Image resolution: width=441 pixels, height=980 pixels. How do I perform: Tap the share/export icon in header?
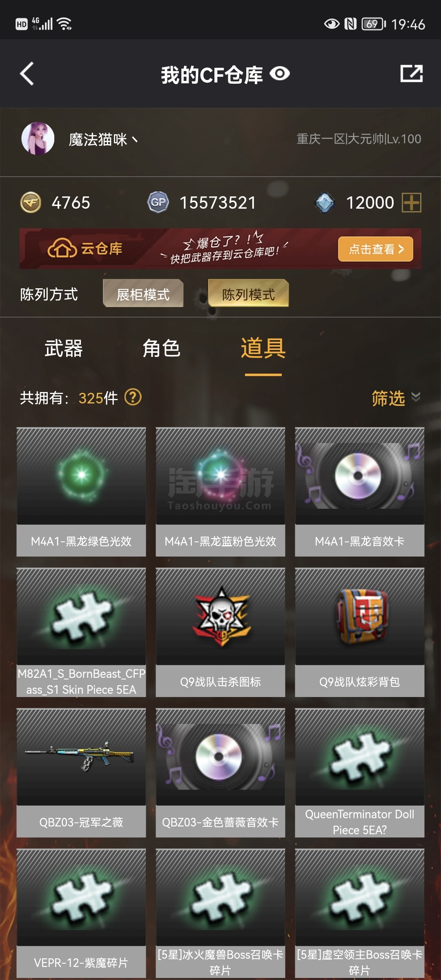tap(411, 73)
